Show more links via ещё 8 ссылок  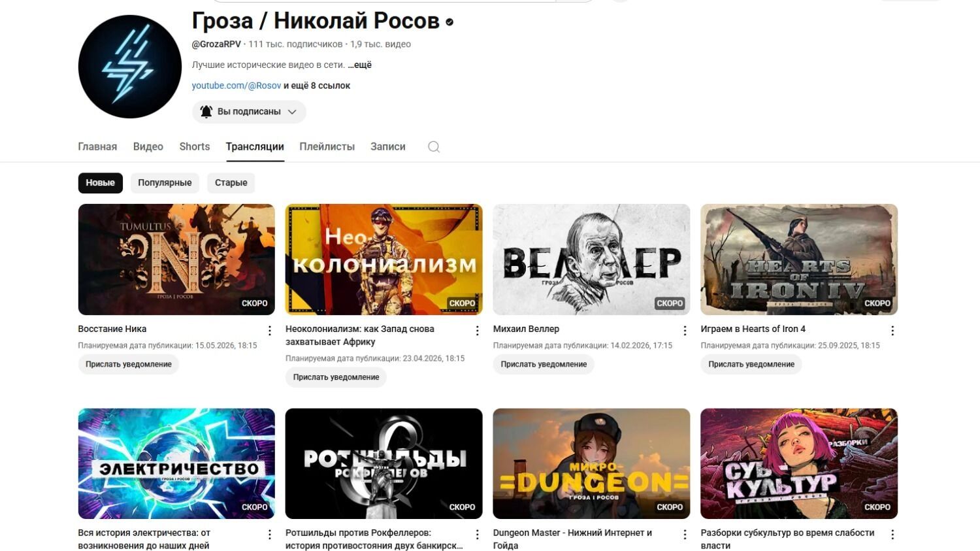point(317,86)
